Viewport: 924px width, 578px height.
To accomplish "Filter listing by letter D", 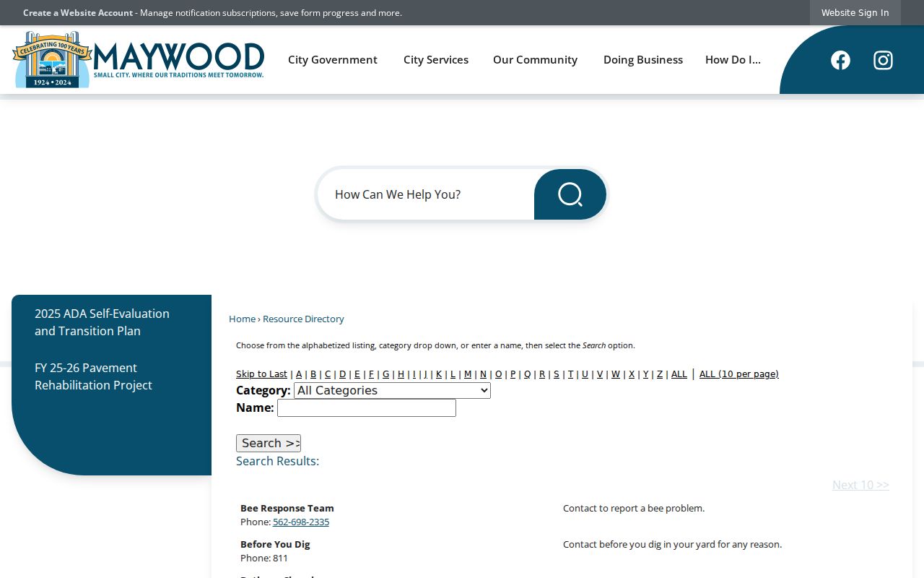I will 343,374.
